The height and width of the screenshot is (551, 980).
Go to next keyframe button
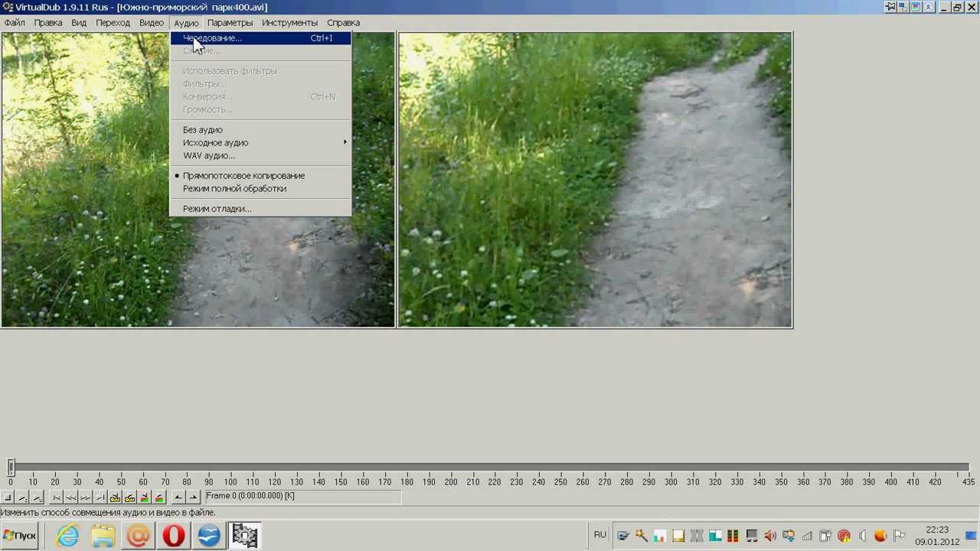(129, 497)
